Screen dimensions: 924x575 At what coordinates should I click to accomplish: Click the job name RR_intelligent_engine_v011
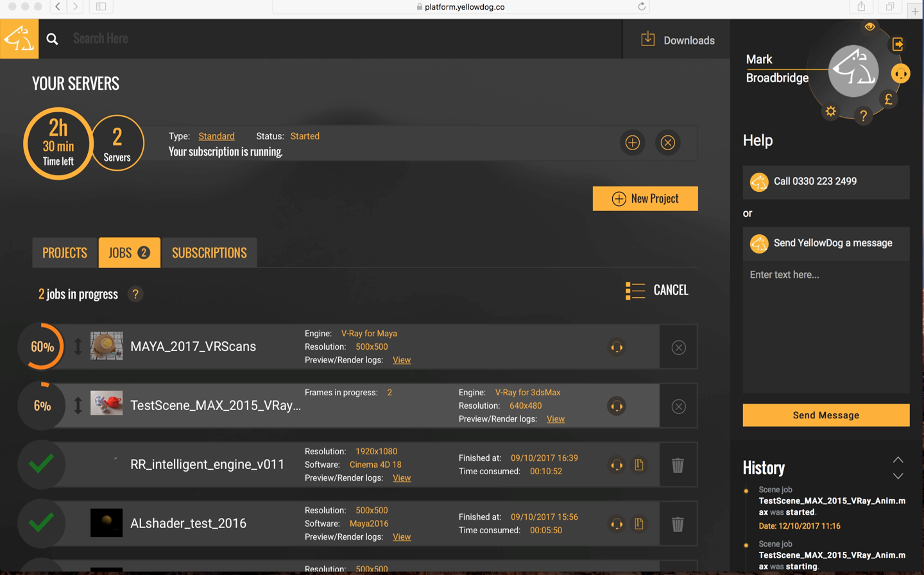(x=207, y=465)
